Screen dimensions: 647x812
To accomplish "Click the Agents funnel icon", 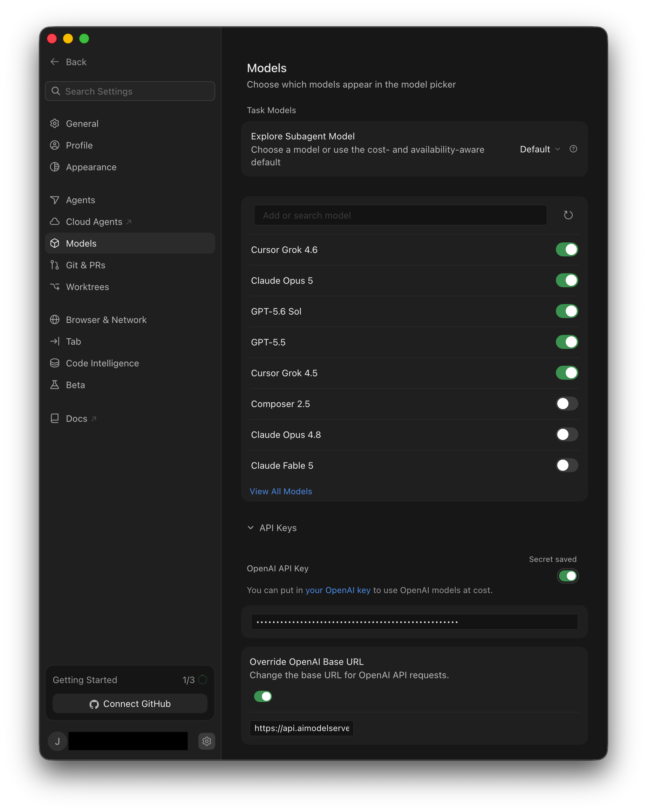I will click(55, 200).
